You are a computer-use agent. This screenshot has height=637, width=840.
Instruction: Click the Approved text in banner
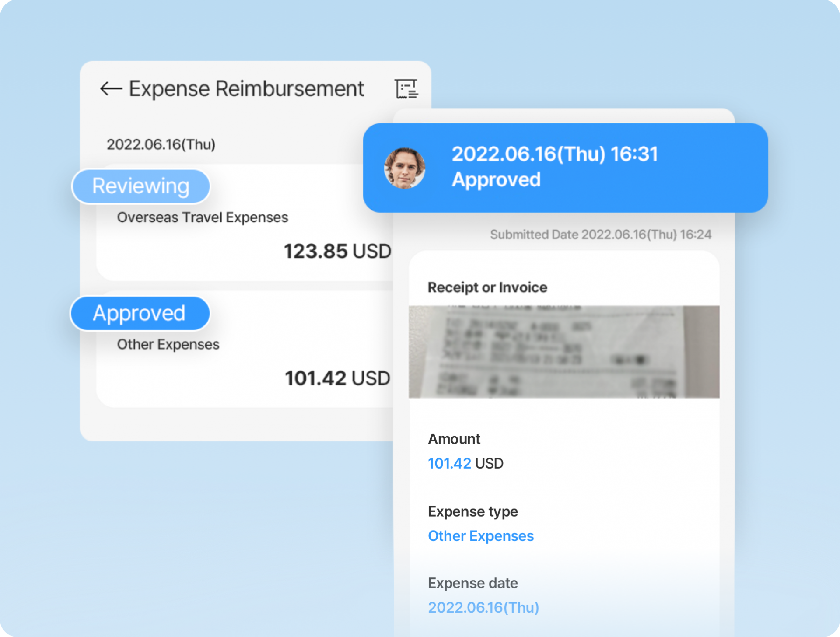pos(496,180)
